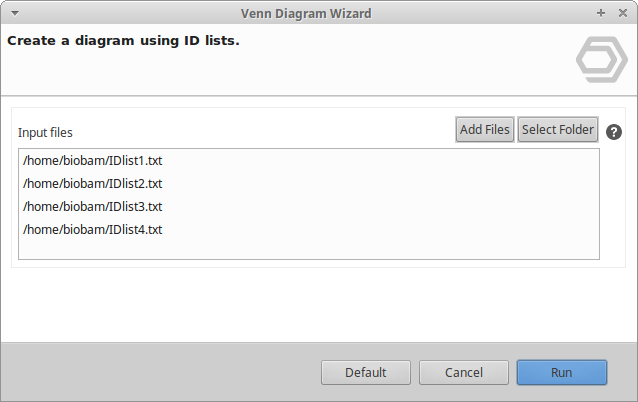Open the help question mark icon
This screenshot has width=638, height=402.
(x=614, y=131)
